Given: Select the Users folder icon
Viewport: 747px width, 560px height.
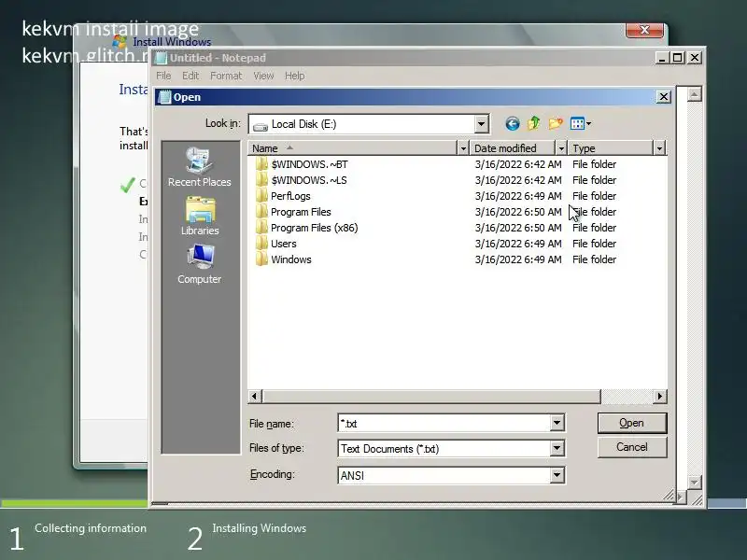Looking at the screenshot, I should (261, 244).
